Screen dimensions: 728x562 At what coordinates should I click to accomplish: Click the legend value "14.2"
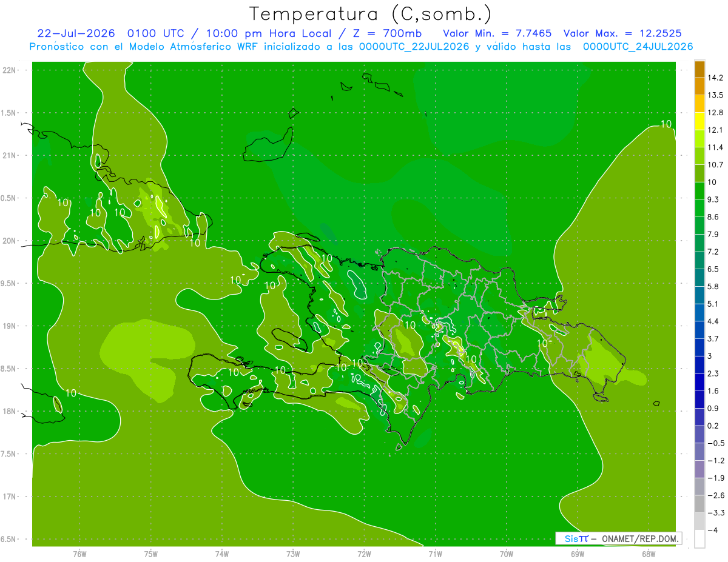click(x=715, y=78)
